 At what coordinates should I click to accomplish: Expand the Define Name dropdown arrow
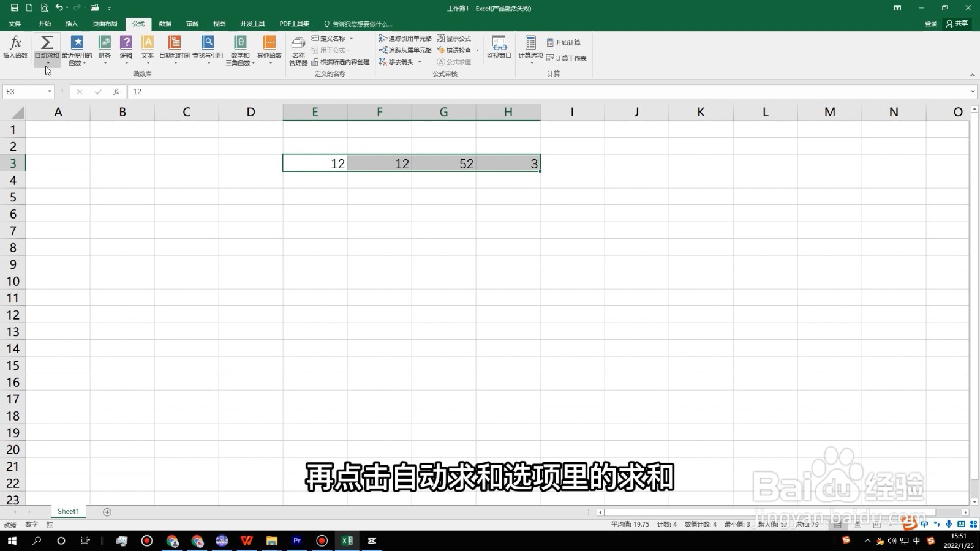coord(352,39)
